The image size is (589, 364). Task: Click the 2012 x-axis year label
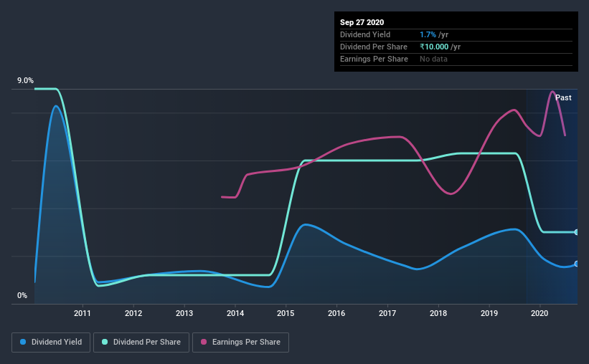(x=133, y=313)
